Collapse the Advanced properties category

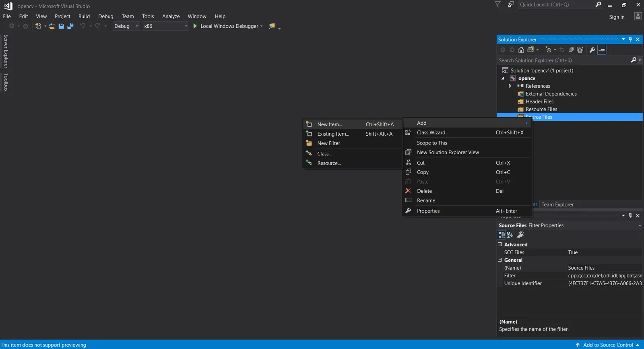(500, 244)
